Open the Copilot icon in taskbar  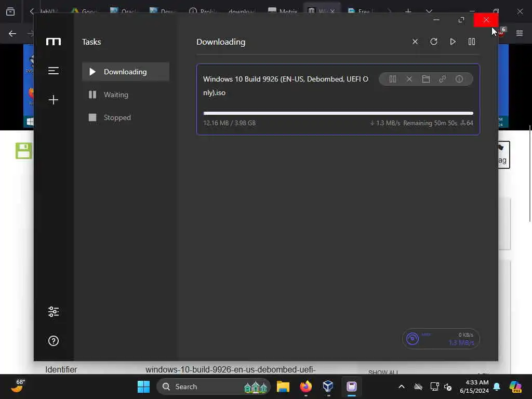515,387
